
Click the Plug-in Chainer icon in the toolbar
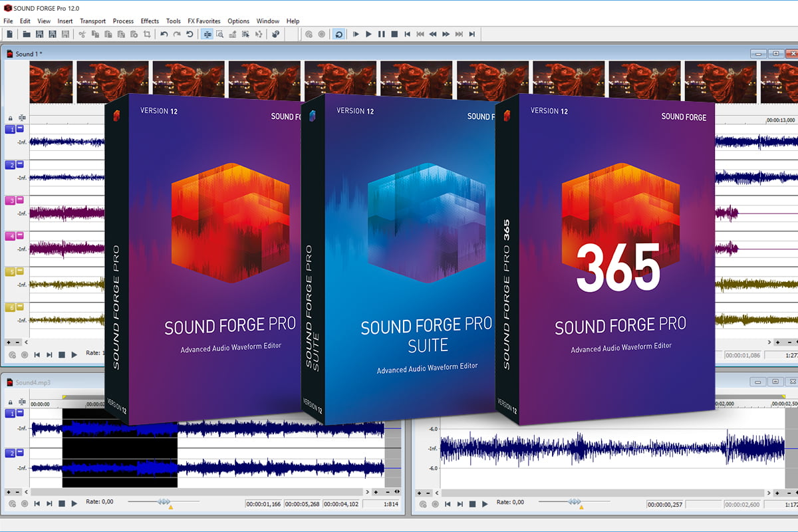[x=275, y=34]
